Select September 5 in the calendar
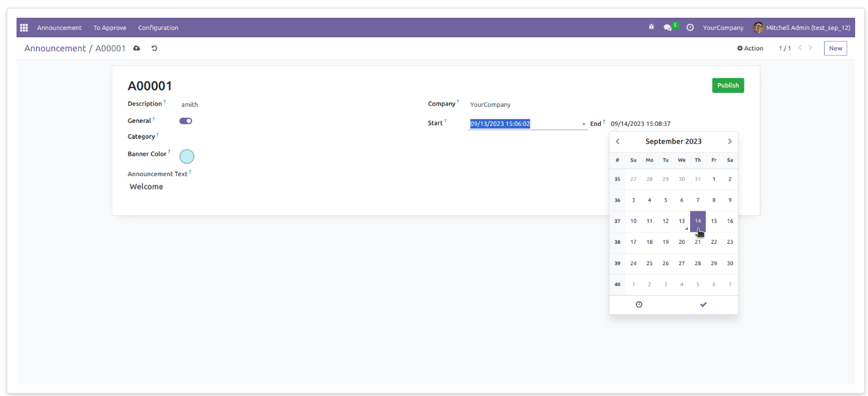Viewport: 868px width, 396px height. click(666, 200)
